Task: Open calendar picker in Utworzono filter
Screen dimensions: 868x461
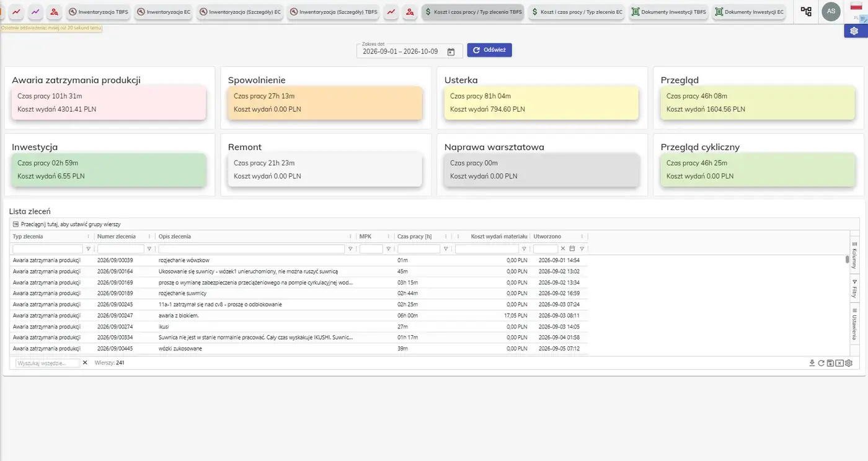Action: (572, 248)
